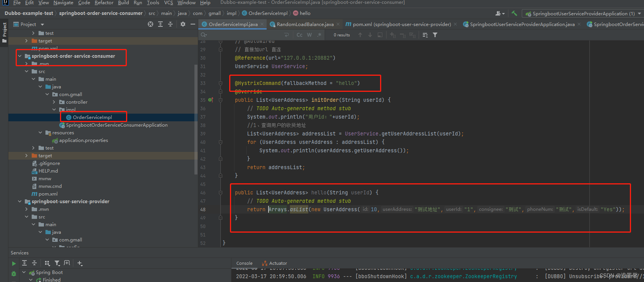Build project with hammer icon
The height and width of the screenshot is (282, 644).
pos(515,13)
